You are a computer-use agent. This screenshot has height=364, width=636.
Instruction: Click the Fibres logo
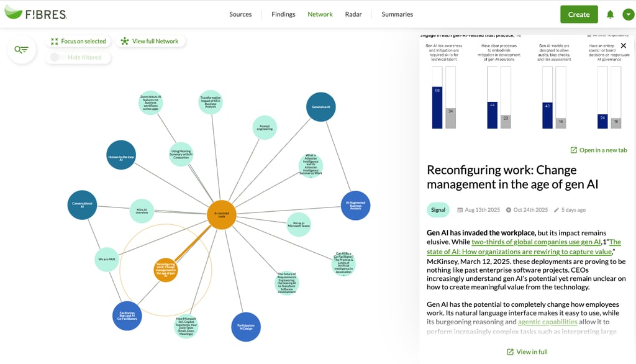[35, 14]
